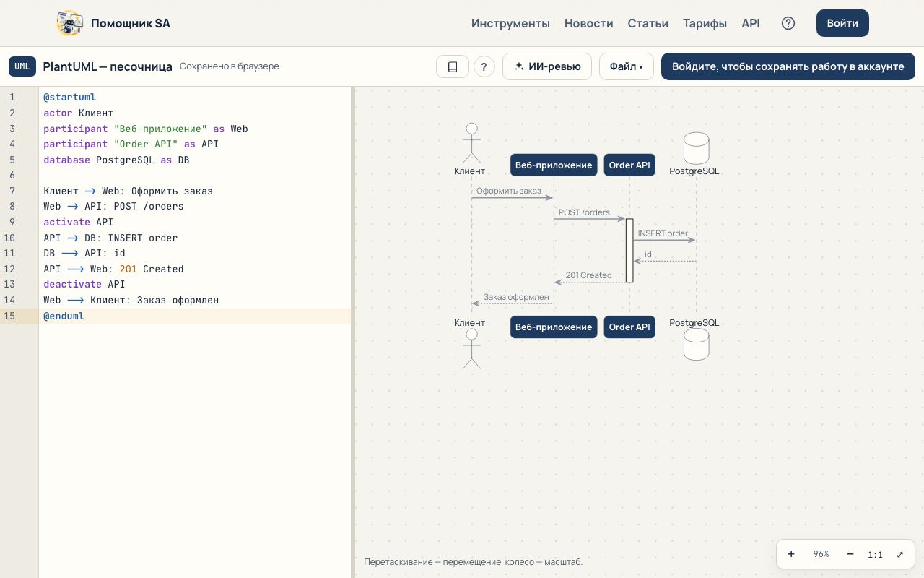Click the 'INSERT order' message label in diagram

coord(663,233)
